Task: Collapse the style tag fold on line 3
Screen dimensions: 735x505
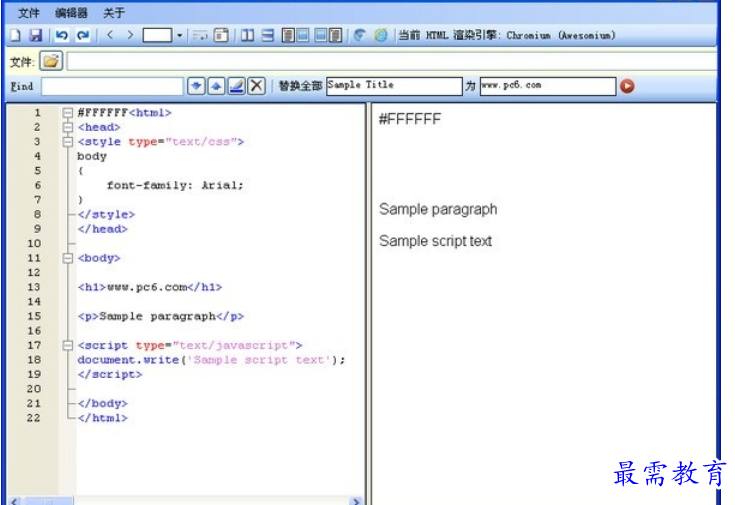Action: point(68,142)
